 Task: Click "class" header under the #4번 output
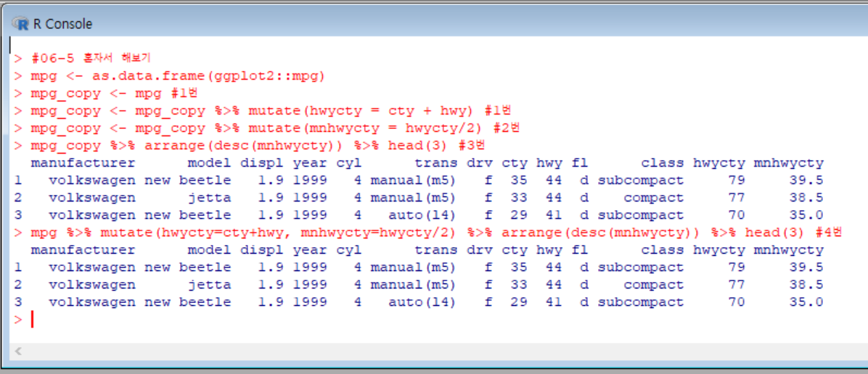pyautogui.click(x=662, y=250)
